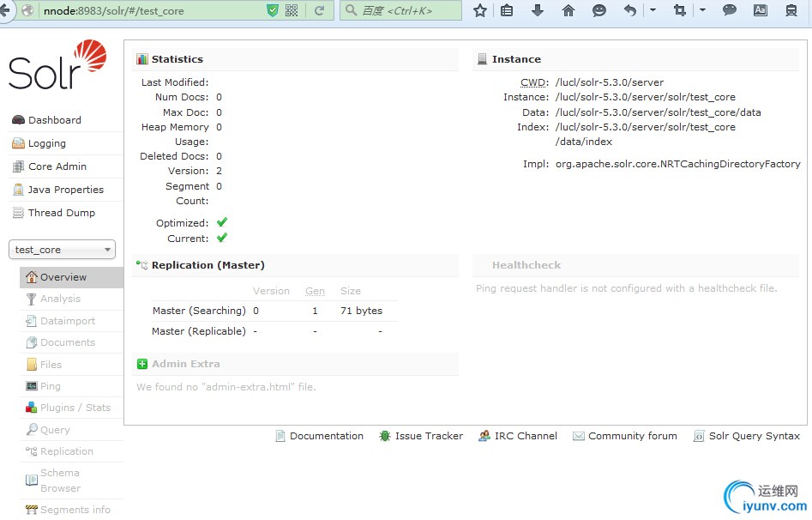This screenshot has height=520, width=812.
Task: Click the crop screenshot toolbar icon
Action: (679, 10)
